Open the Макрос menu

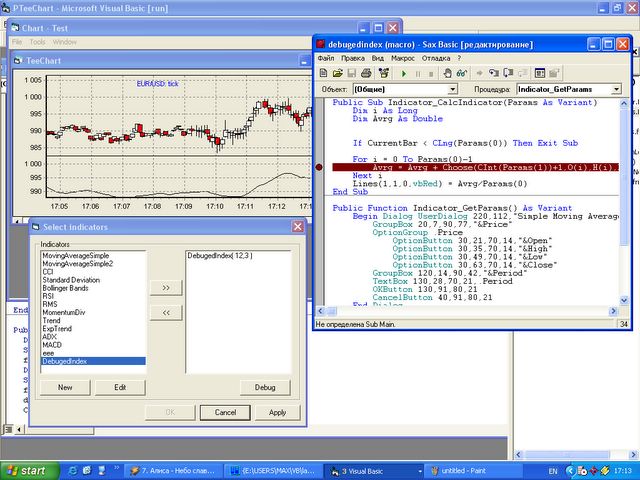tap(403, 58)
